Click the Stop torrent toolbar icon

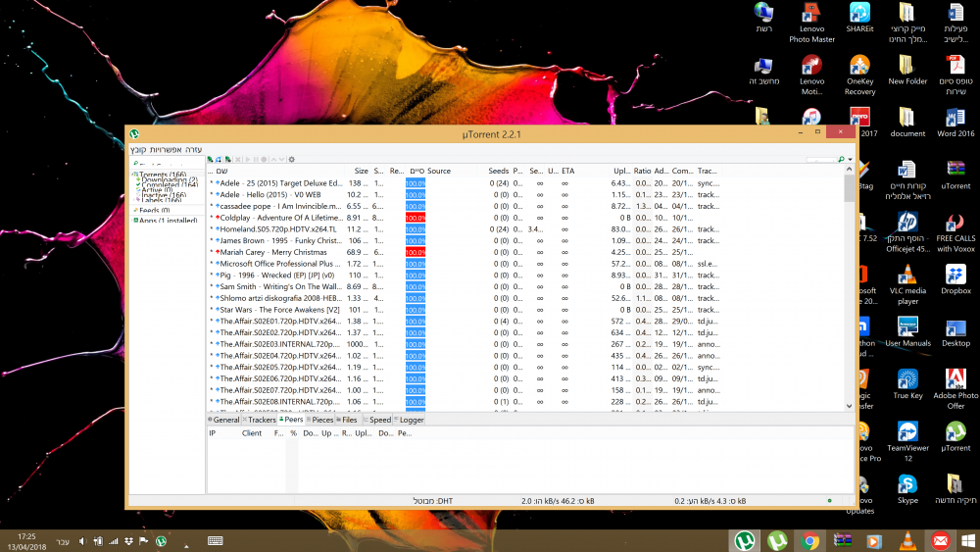click(264, 160)
